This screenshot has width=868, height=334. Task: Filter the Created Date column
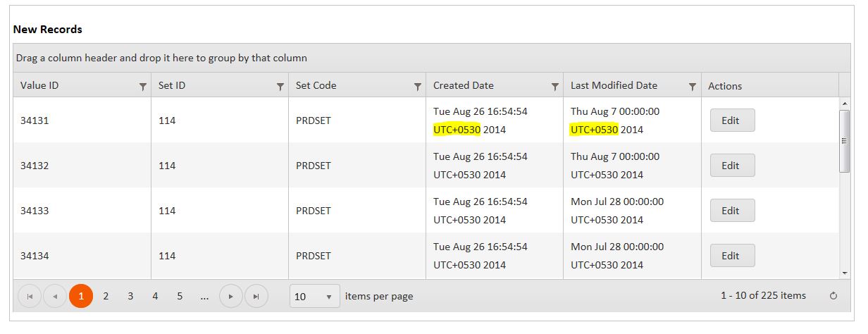click(x=555, y=87)
